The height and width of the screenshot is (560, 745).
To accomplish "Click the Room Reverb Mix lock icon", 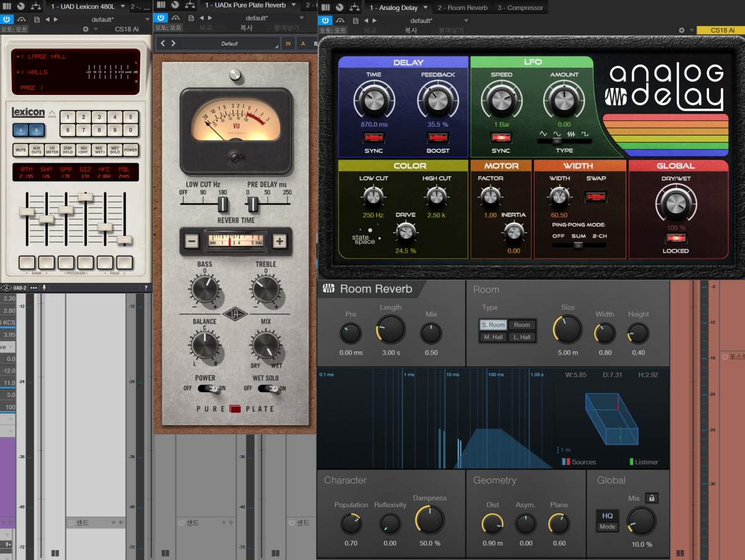I will [x=651, y=498].
